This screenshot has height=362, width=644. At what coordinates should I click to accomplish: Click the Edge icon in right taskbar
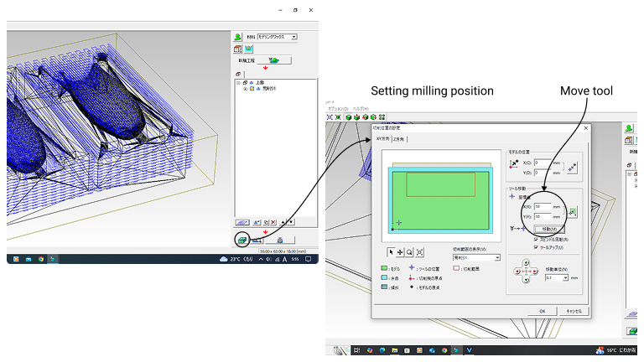(382, 350)
